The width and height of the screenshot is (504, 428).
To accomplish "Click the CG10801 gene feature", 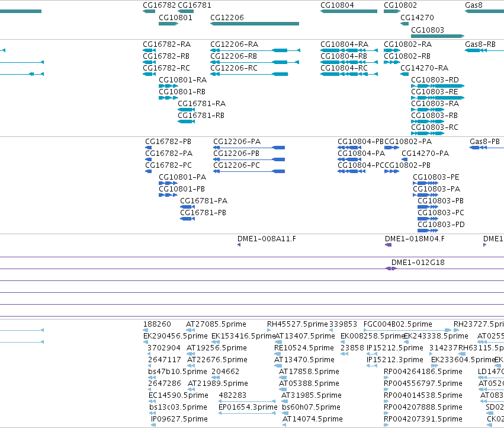I will click(168, 24).
